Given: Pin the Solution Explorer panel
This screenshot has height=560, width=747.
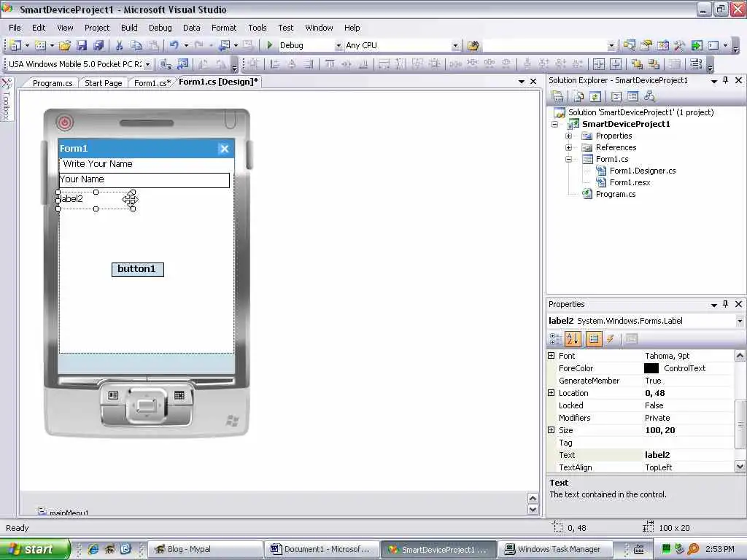Looking at the screenshot, I should point(726,80).
